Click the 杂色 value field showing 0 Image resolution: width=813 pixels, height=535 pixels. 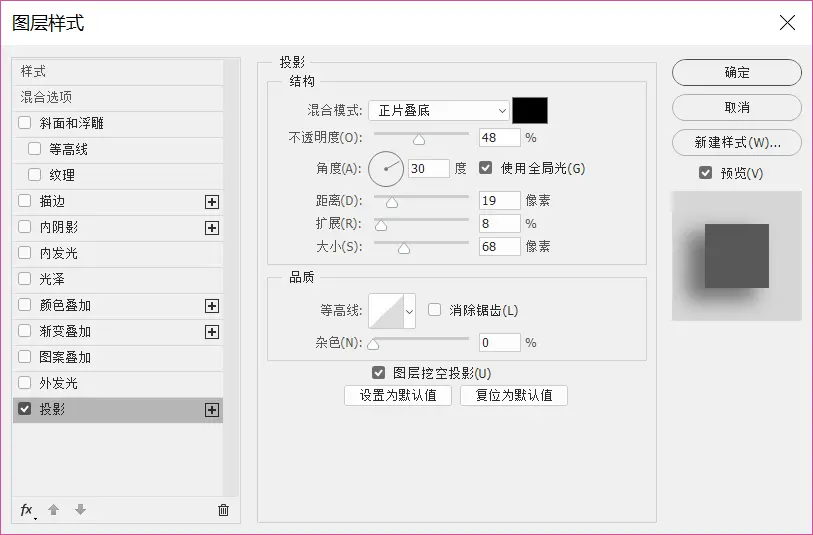click(x=499, y=342)
